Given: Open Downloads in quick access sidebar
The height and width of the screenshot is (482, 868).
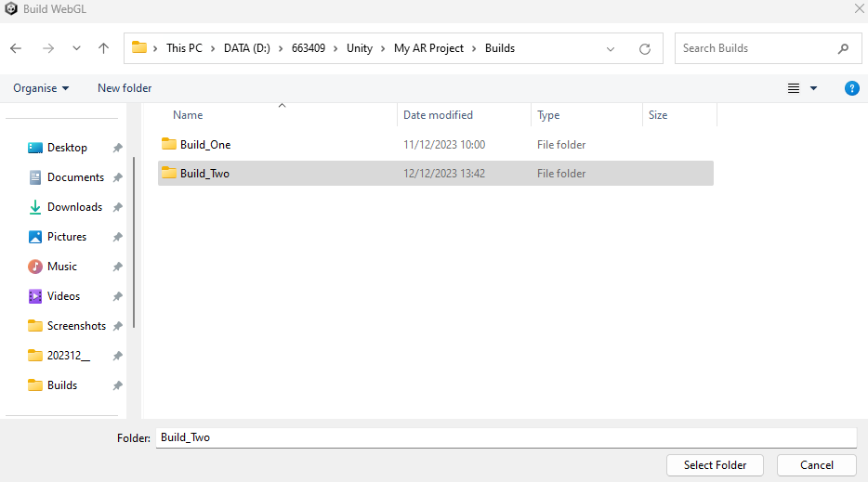Looking at the screenshot, I should tap(74, 207).
